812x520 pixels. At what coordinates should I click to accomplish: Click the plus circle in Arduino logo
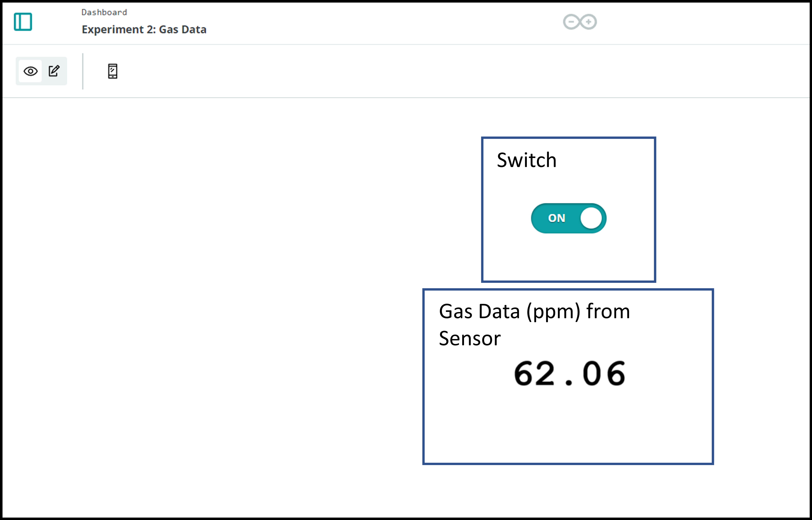[x=588, y=22]
